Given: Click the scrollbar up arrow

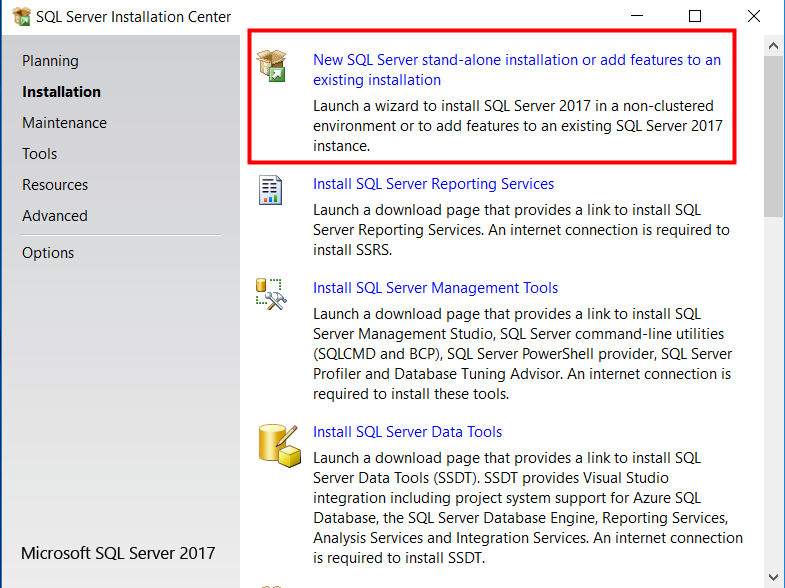Looking at the screenshot, I should (x=773, y=46).
